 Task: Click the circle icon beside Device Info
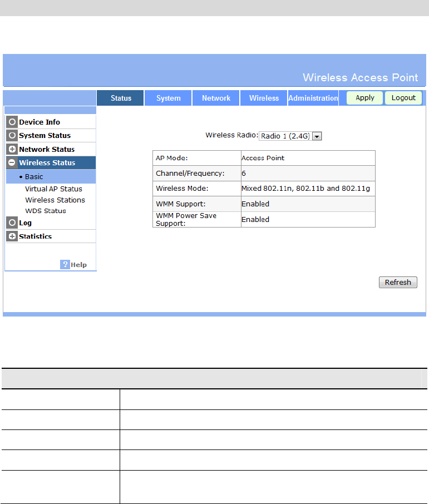coord(12,122)
